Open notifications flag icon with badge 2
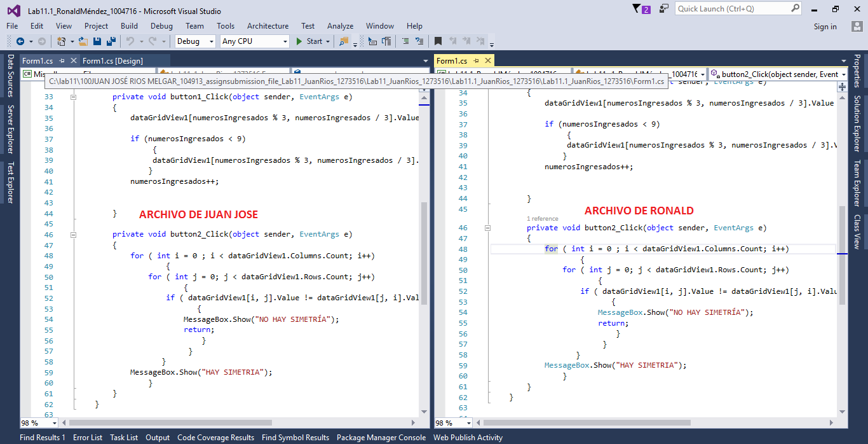Screen dimensions: 868x444 pyautogui.click(x=641, y=9)
